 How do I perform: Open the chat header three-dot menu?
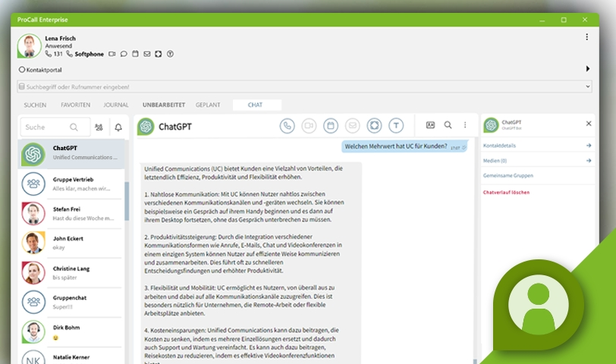465,125
